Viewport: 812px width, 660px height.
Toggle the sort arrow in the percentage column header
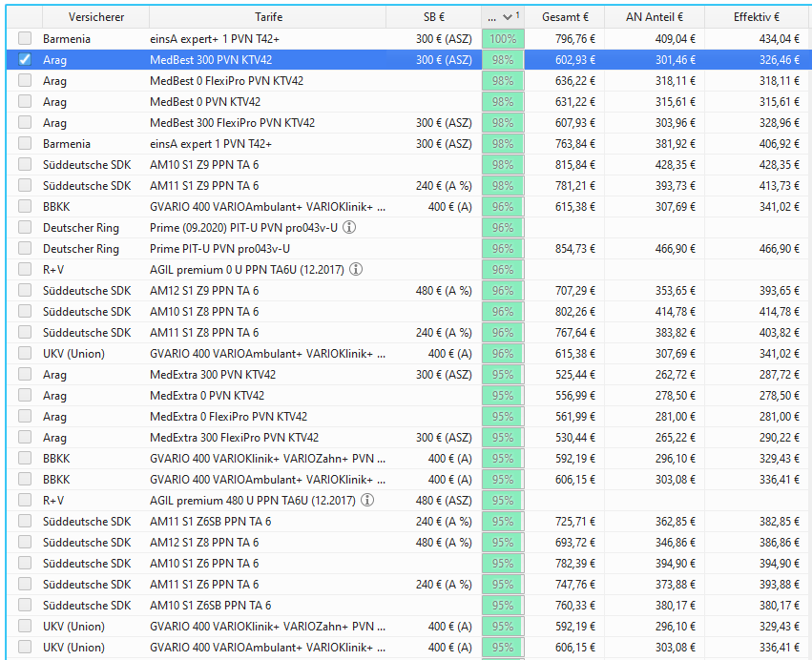tap(507, 17)
